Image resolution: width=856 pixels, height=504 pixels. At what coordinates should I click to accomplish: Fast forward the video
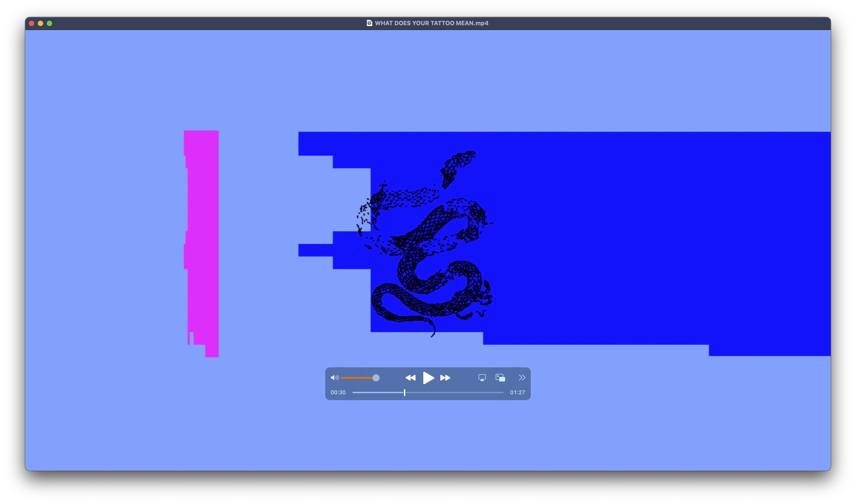coord(445,378)
